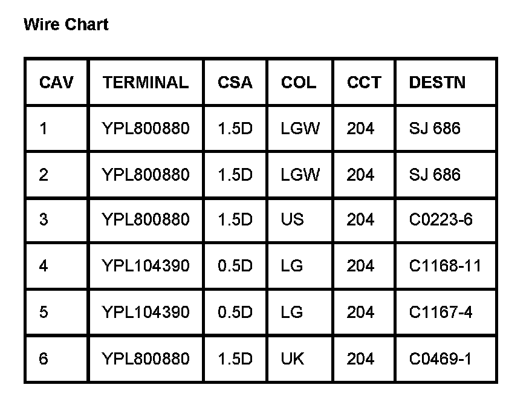The height and width of the screenshot is (405, 532).
Task: Click SJ 686 destination in cavity 2 row
Action: click(435, 175)
